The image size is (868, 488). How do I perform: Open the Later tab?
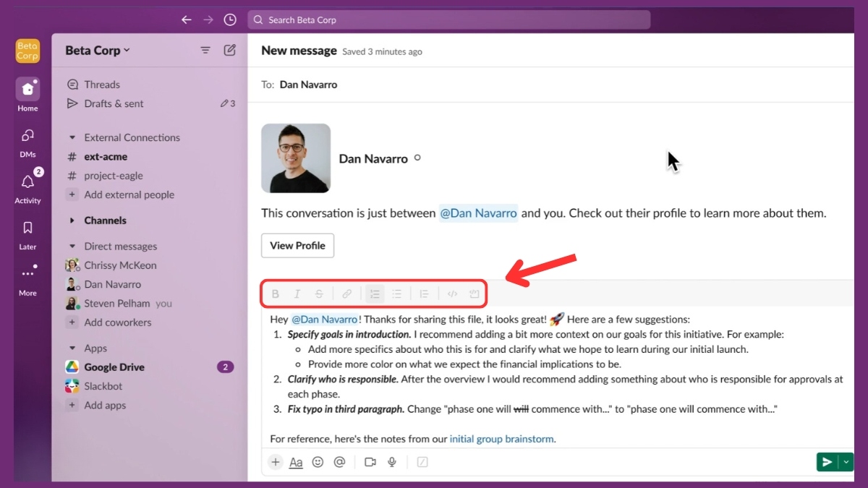click(27, 234)
